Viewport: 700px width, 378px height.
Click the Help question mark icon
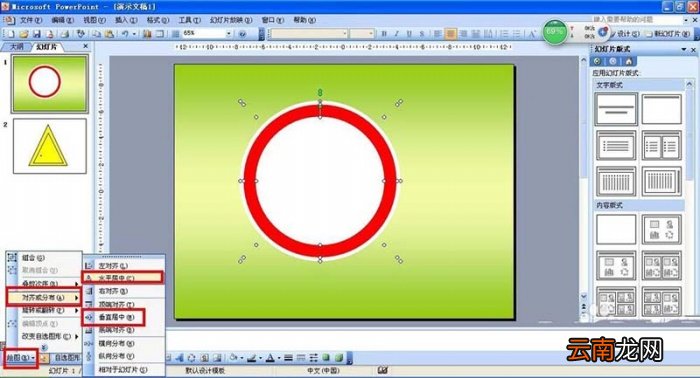(242, 34)
